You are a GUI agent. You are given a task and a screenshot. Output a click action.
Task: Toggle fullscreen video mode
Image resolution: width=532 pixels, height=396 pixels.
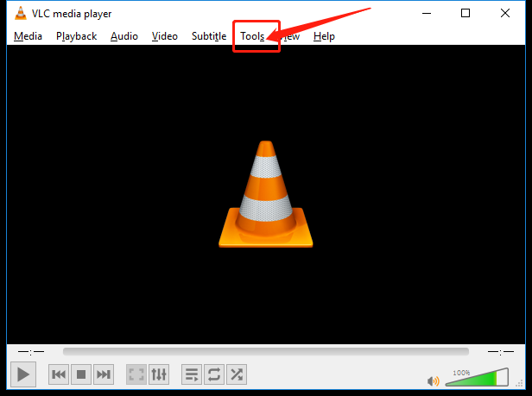[x=136, y=374]
